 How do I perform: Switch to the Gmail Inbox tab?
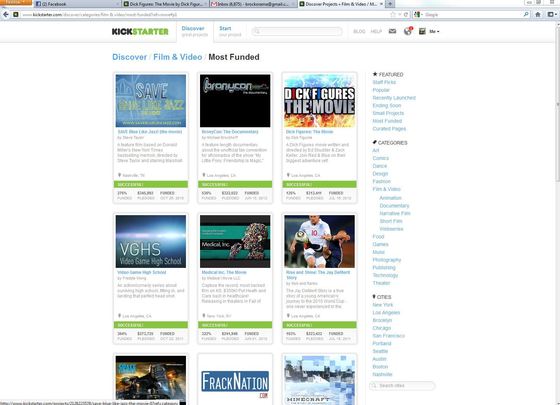pyautogui.click(x=253, y=4)
